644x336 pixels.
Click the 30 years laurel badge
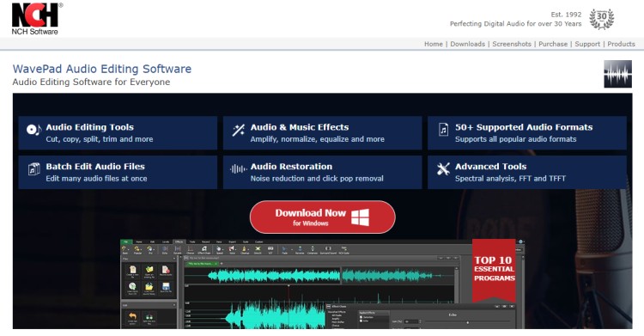pos(601,19)
